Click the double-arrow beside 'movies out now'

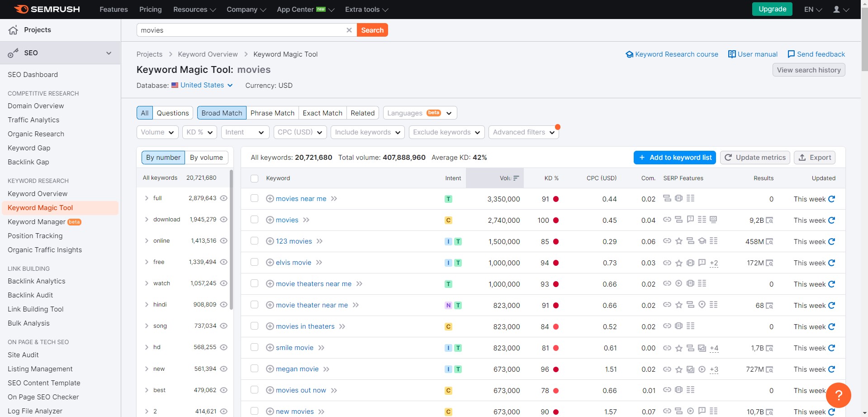(334, 390)
